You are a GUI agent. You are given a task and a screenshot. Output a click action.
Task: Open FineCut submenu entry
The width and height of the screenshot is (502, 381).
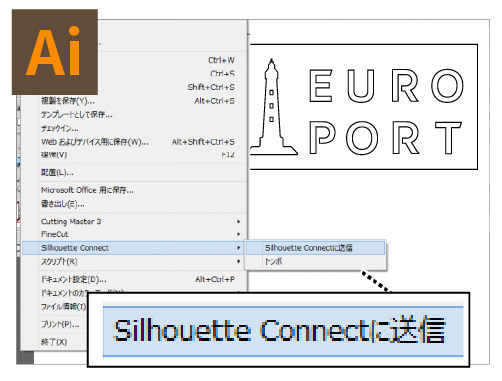pyautogui.click(x=133, y=234)
